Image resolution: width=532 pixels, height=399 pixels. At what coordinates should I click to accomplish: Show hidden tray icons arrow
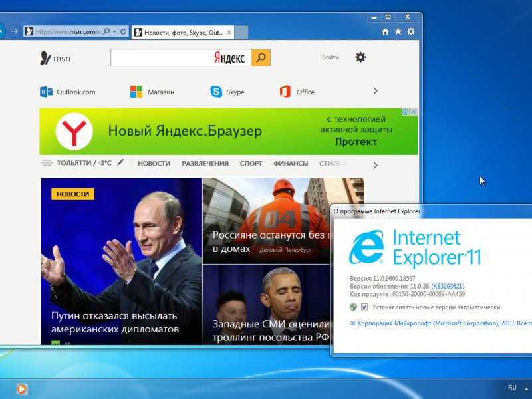tap(527, 388)
